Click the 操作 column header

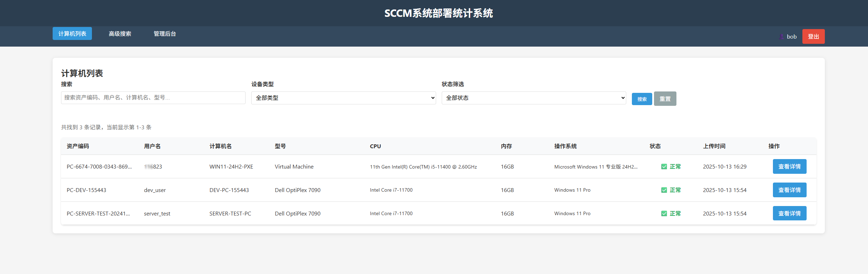pos(774,146)
